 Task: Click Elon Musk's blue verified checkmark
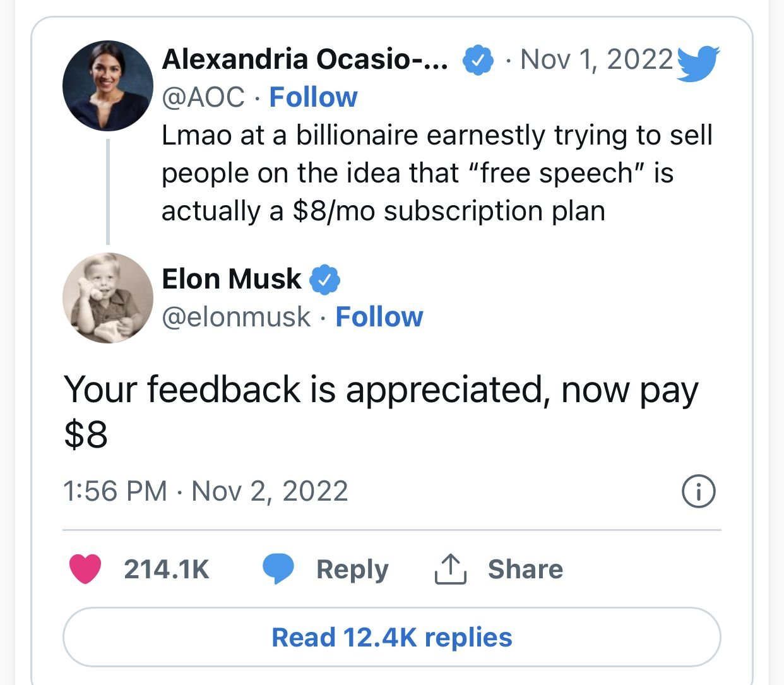tap(324, 280)
